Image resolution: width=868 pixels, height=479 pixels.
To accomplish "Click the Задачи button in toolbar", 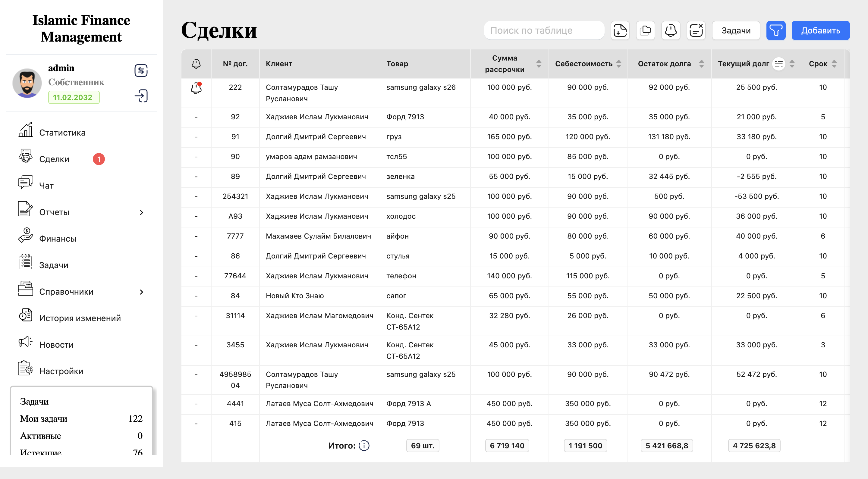I will tap(736, 31).
